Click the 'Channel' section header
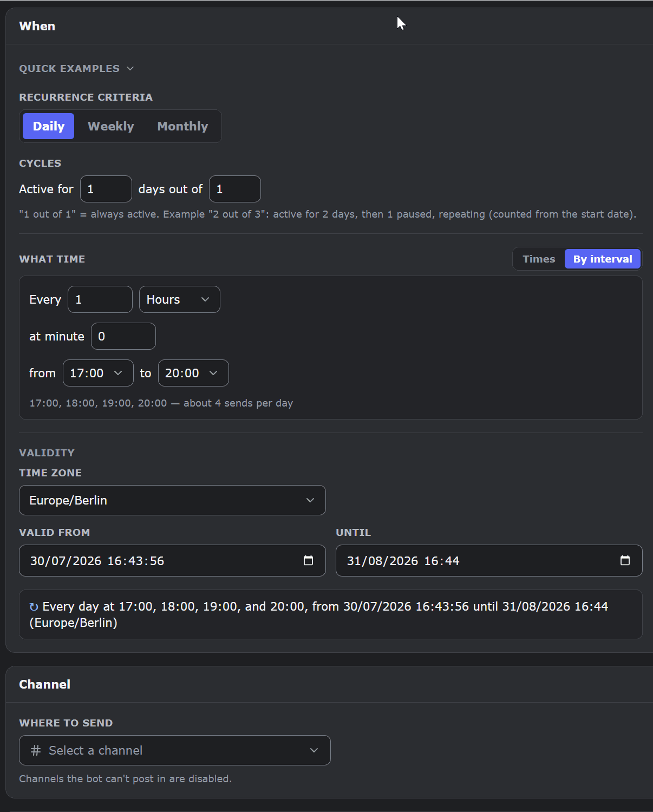This screenshot has width=653, height=812. 44,684
